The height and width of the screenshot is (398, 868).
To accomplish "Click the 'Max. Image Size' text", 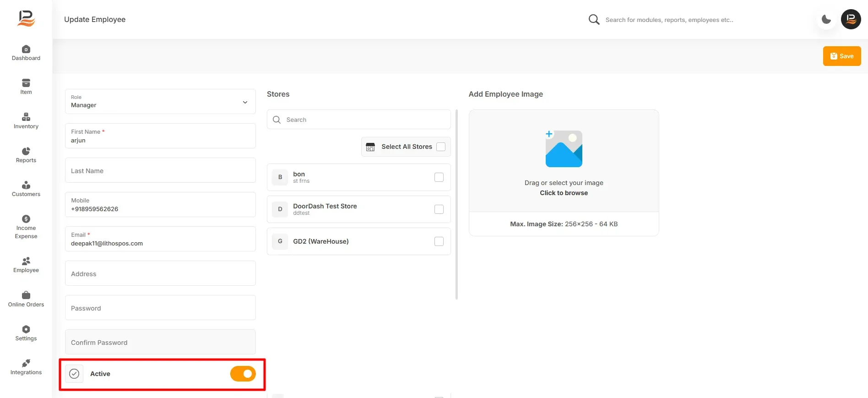I will coord(564,224).
